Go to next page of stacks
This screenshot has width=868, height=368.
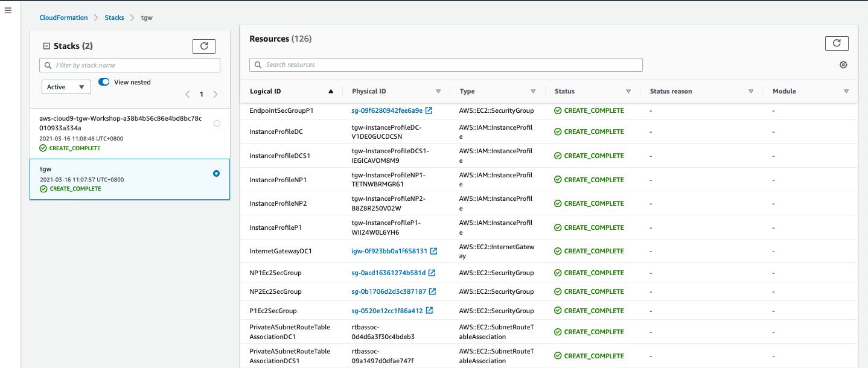point(215,94)
